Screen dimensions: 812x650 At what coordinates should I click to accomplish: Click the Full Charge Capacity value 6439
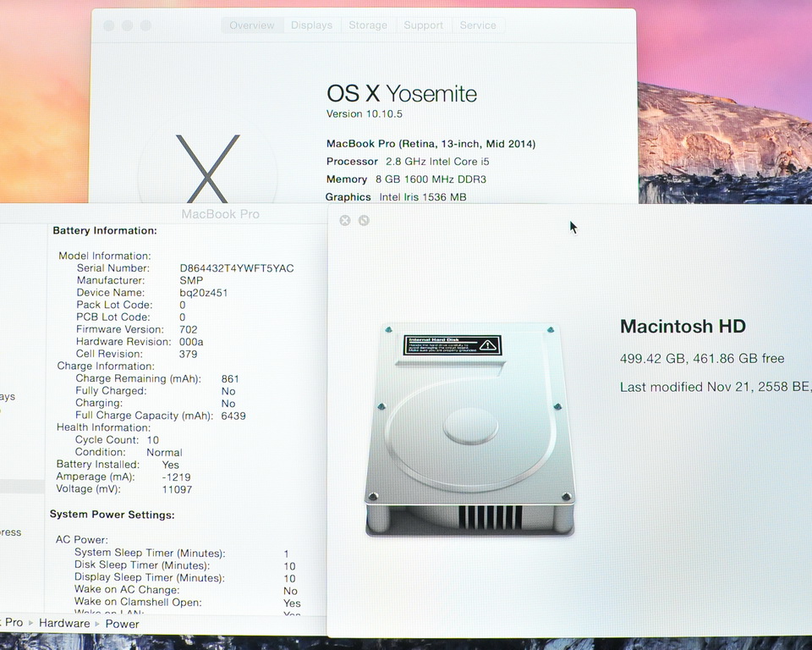pyautogui.click(x=233, y=416)
